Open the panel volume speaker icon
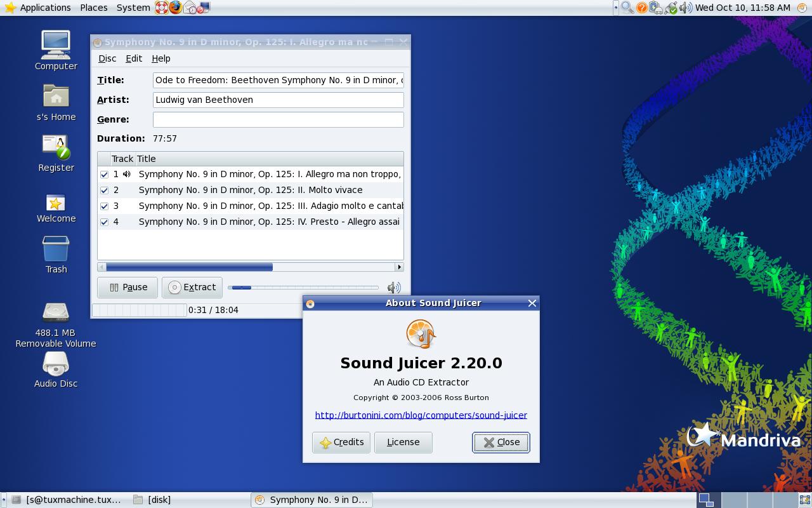812x508 pixels. [685, 8]
